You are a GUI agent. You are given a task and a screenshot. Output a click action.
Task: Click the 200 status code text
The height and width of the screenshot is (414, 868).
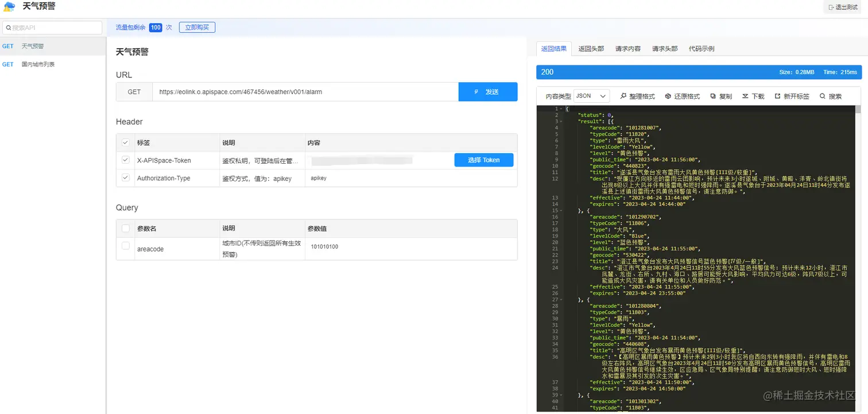pyautogui.click(x=547, y=72)
